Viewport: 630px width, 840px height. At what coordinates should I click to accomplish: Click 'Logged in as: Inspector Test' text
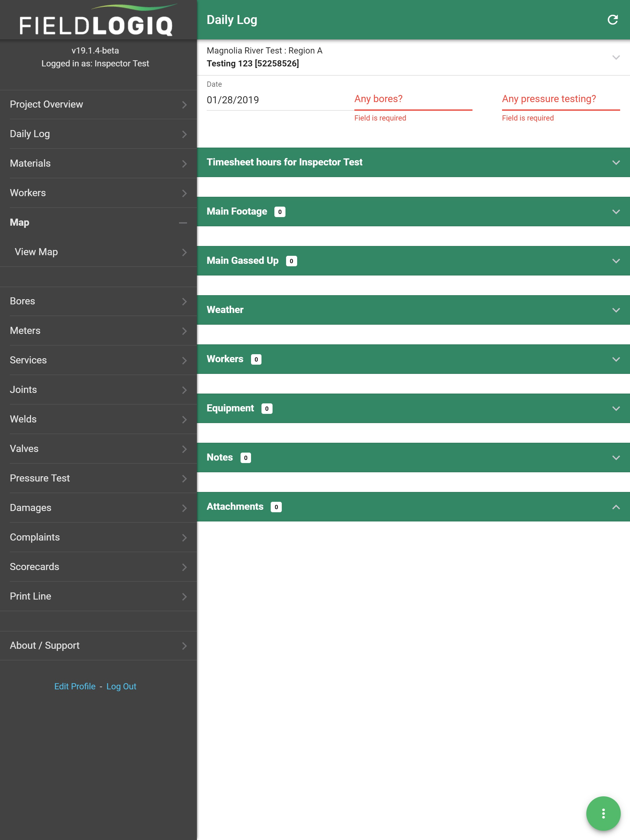pyautogui.click(x=95, y=63)
